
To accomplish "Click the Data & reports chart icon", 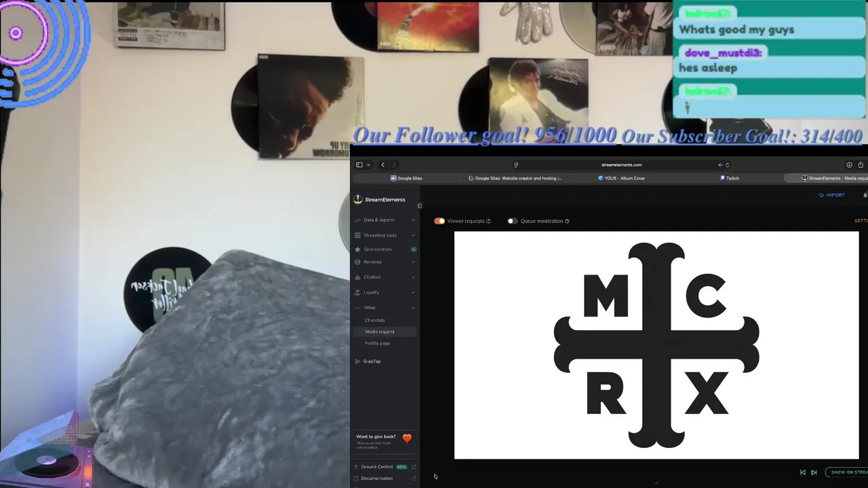I will pyautogui.click(x=357, y=220).
